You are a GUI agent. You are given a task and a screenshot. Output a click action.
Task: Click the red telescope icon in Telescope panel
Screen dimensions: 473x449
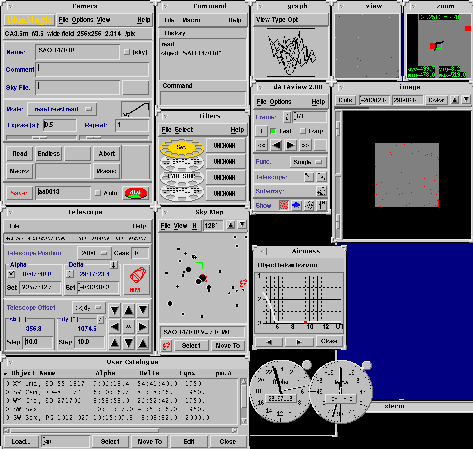pos(137,279)
